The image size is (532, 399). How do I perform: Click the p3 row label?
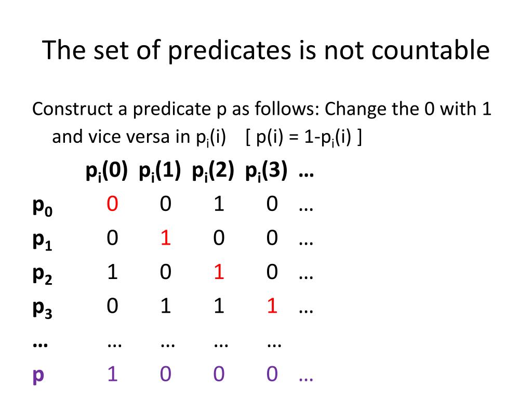[43, 309]
